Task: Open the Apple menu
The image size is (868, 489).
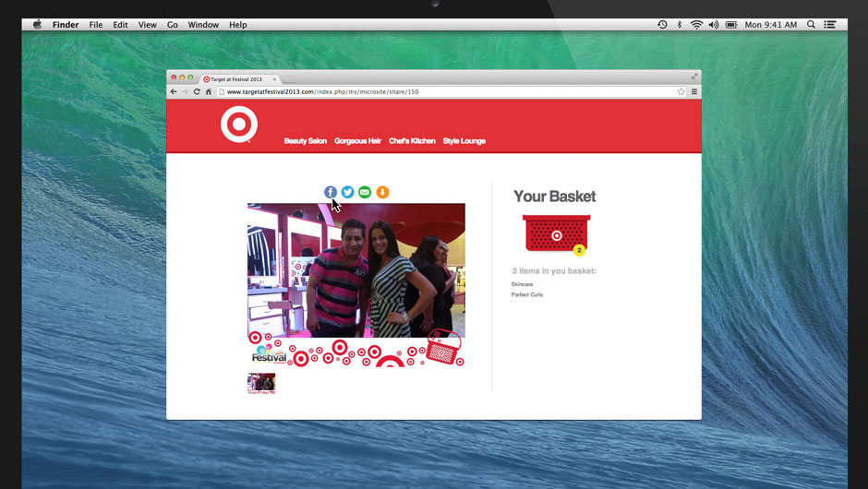Action: click(x=37, y=24)
